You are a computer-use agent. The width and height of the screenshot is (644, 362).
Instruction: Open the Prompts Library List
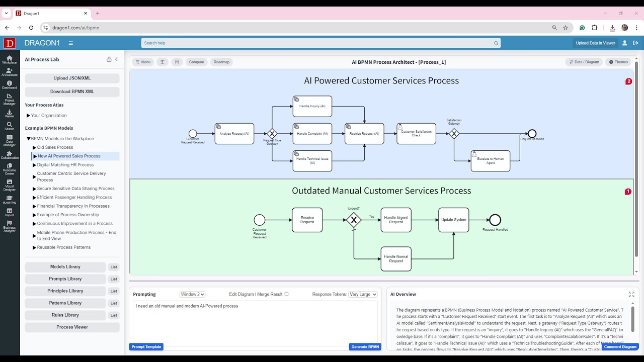pyautogui.click(x=114, y=279)
